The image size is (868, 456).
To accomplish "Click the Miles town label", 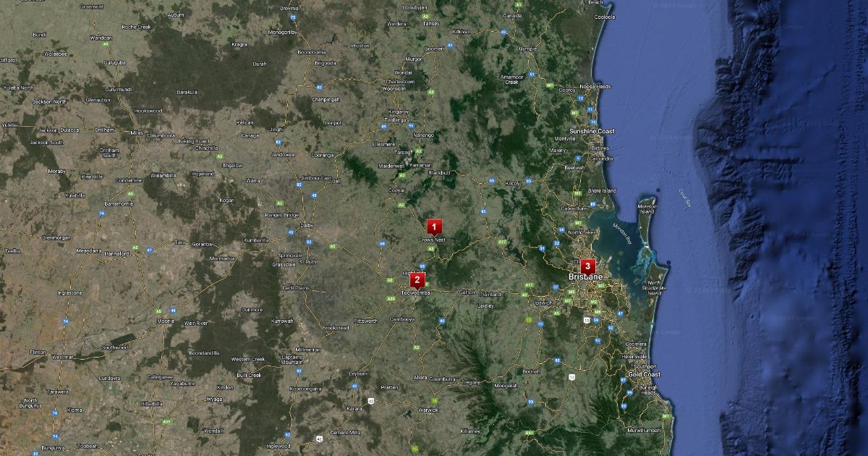I will [x=137, y=133].
